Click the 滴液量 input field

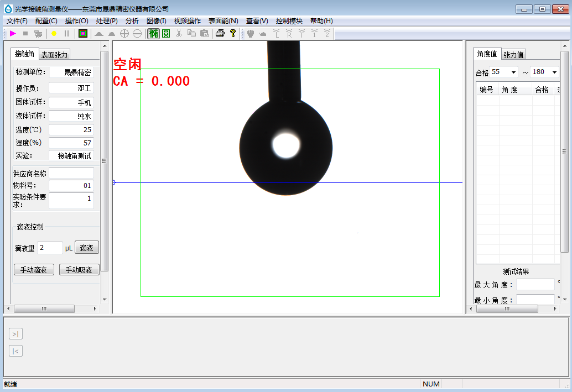[x=50, y=248]
